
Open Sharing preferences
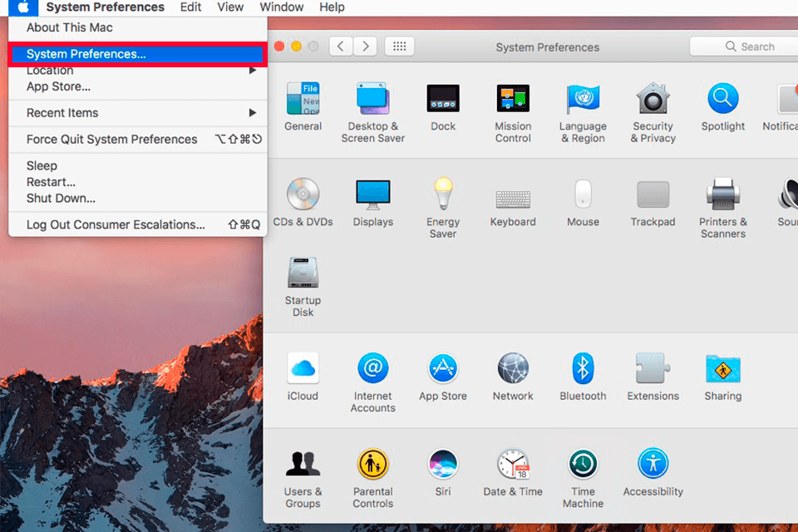[x=722, y=377]
